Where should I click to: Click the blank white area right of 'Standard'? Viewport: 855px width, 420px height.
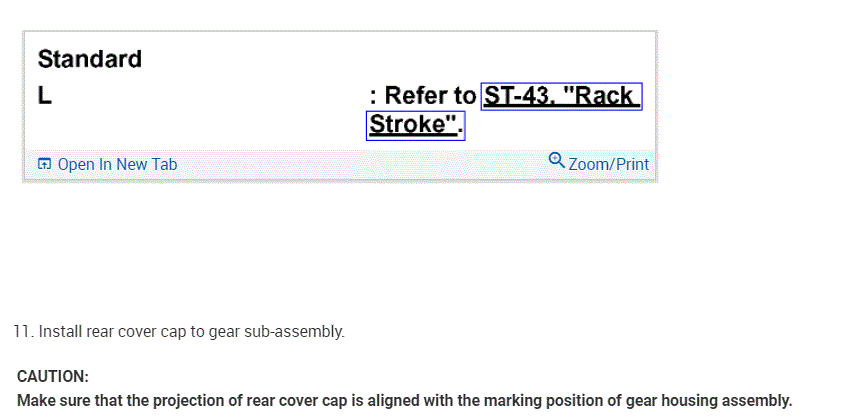click(x=400, y=59)
